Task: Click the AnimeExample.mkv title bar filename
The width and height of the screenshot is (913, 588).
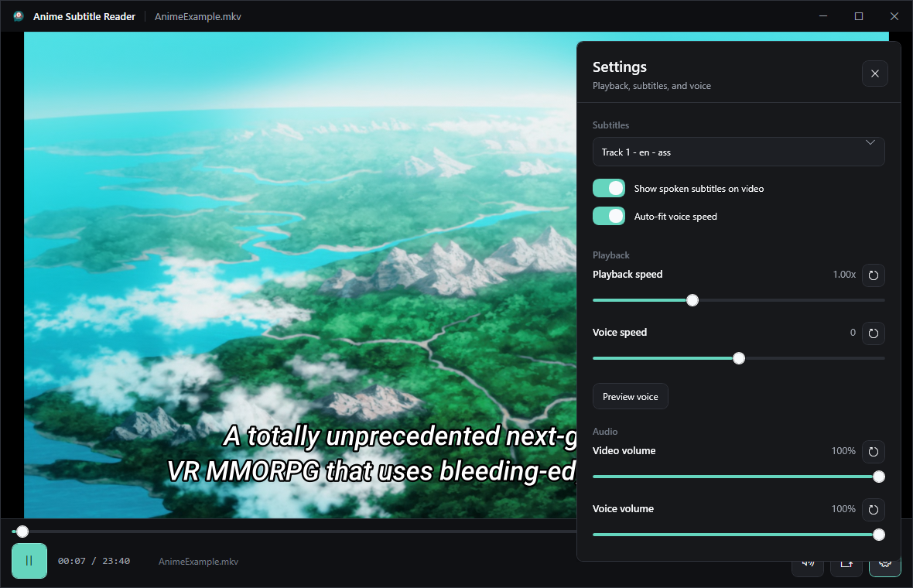Action: (x=198, y=17)
